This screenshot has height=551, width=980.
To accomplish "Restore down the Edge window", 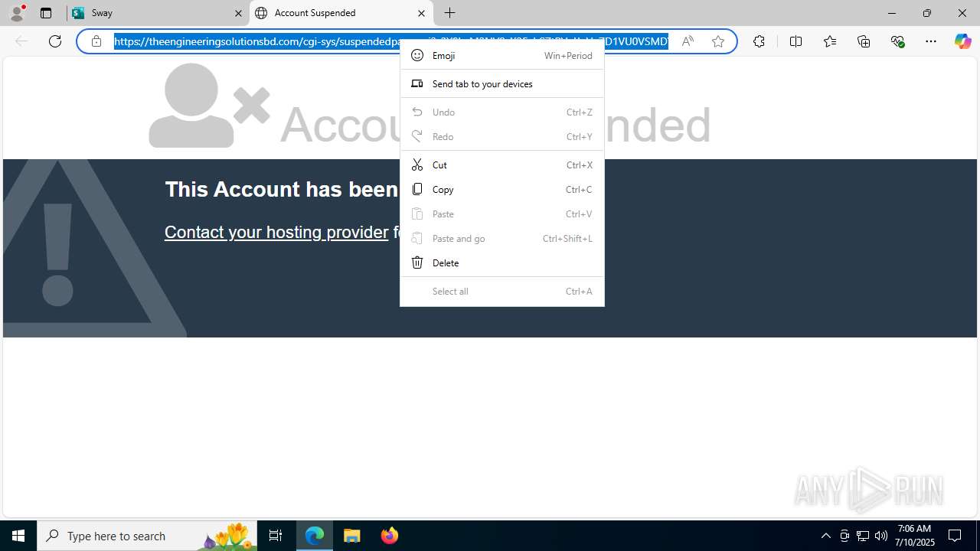I will coord(927,13).
